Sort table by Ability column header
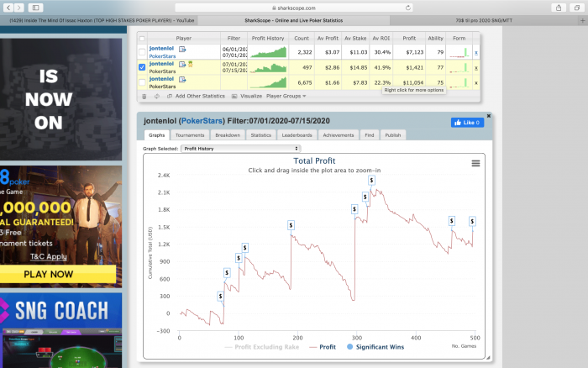This screenshot has height=368, width=588. 435,39
